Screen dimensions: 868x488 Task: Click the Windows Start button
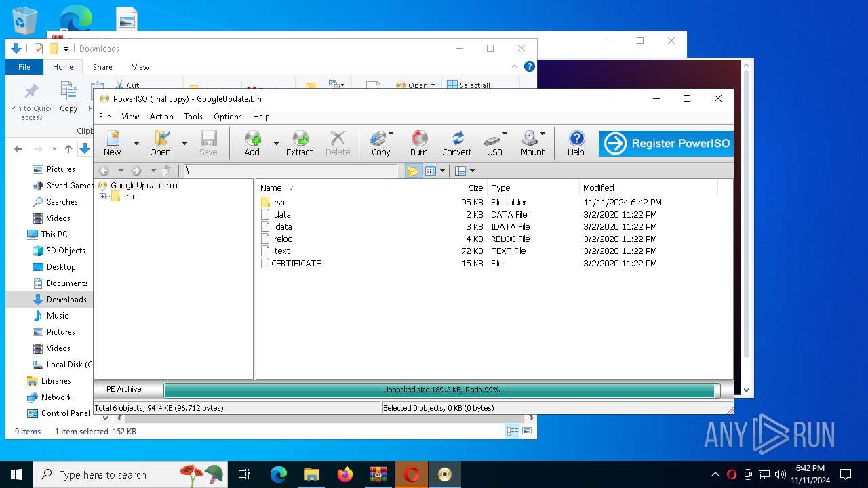(16, 474)
